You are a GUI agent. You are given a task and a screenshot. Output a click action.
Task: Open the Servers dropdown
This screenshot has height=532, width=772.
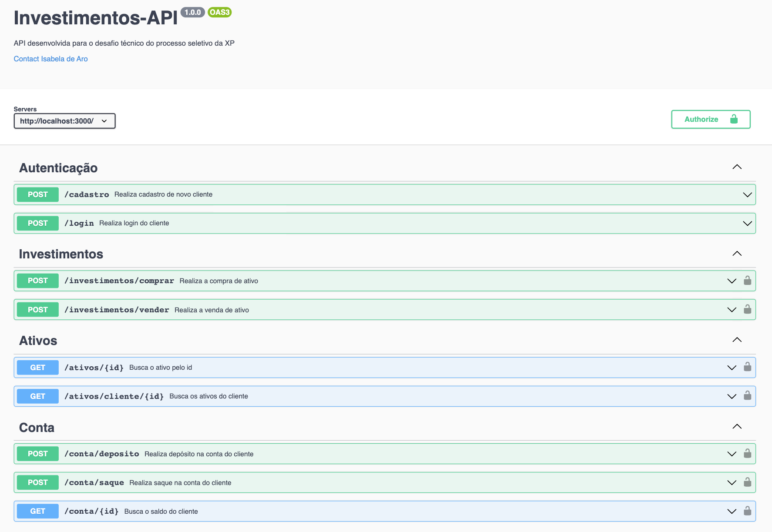tap(64, 121)
